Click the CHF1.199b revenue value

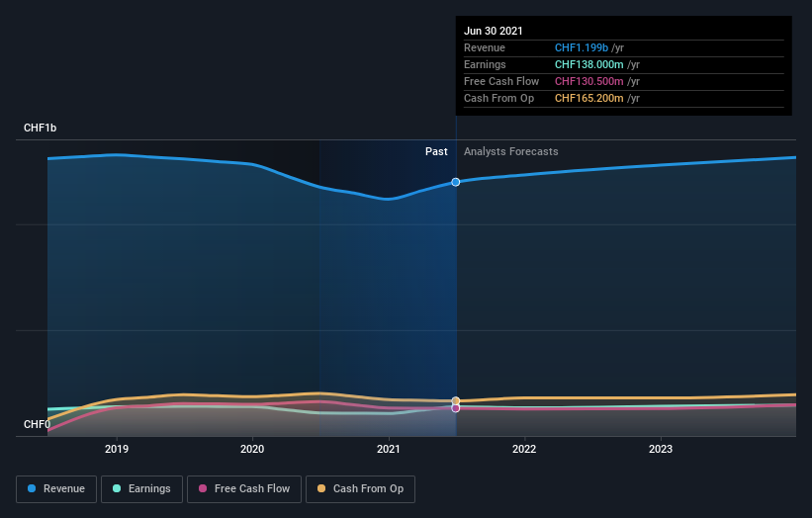click(582, 47)
